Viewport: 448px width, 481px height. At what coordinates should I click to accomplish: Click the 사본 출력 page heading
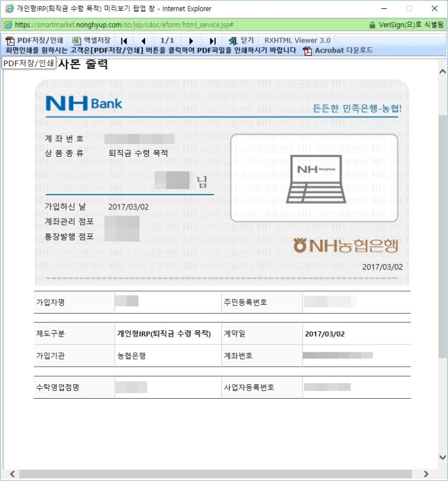point(83,64)
